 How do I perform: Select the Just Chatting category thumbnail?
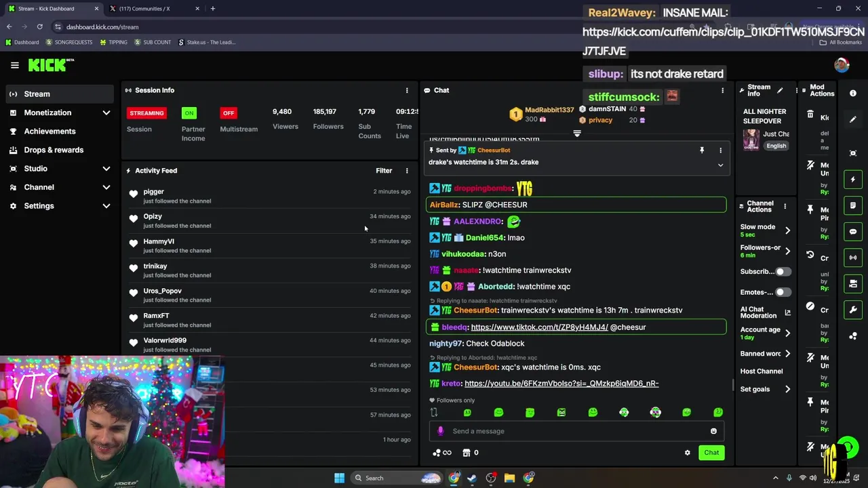751,139
